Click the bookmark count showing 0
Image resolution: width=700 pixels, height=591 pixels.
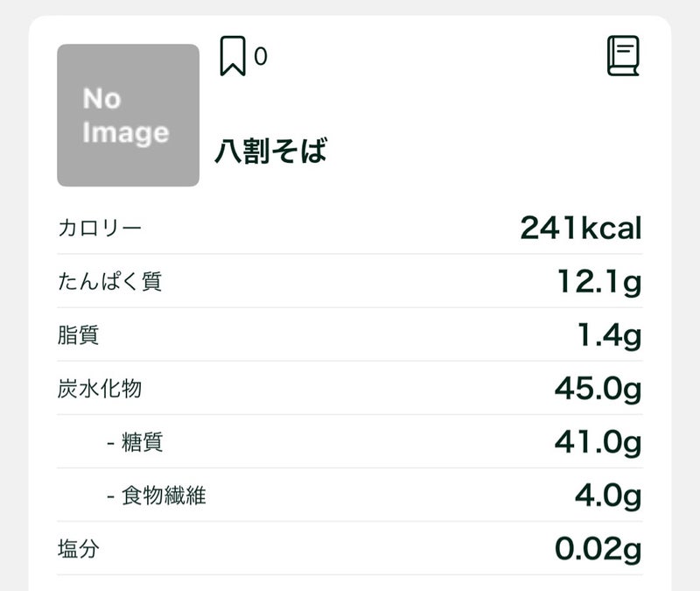click(x=260, y=57)
